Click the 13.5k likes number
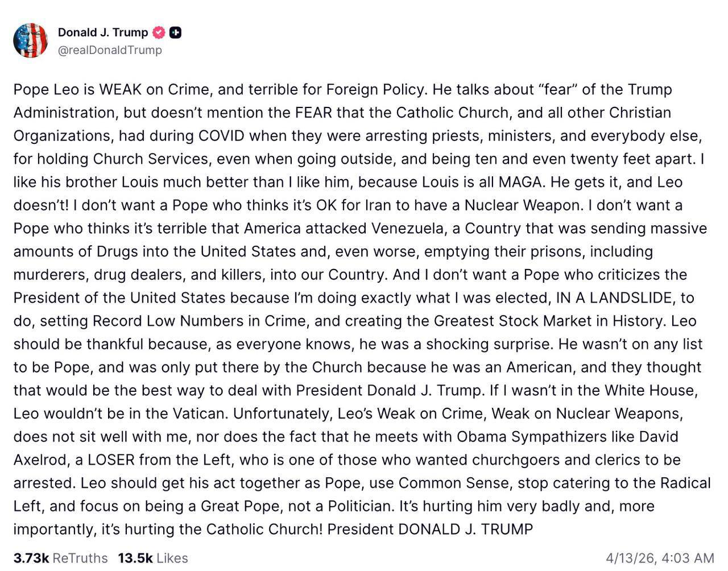This screenshot has width=728, height=571. click(x=135, y=558)
